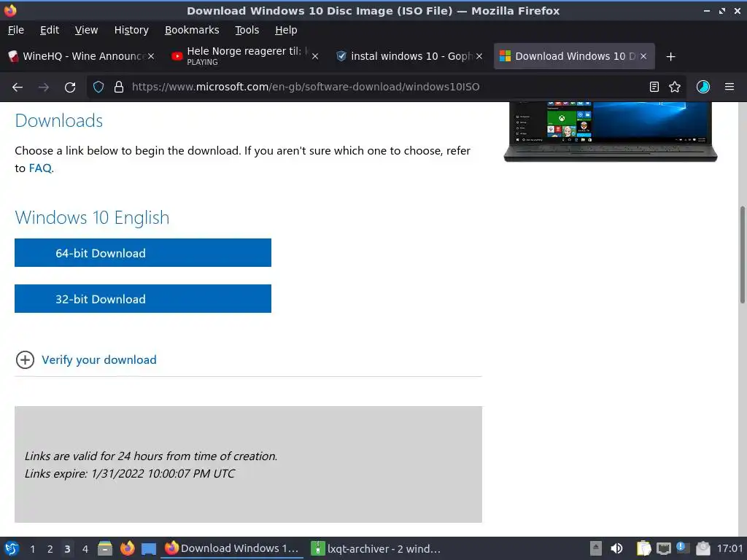
Task: Toggle reader view for this page
Action: 654,87
